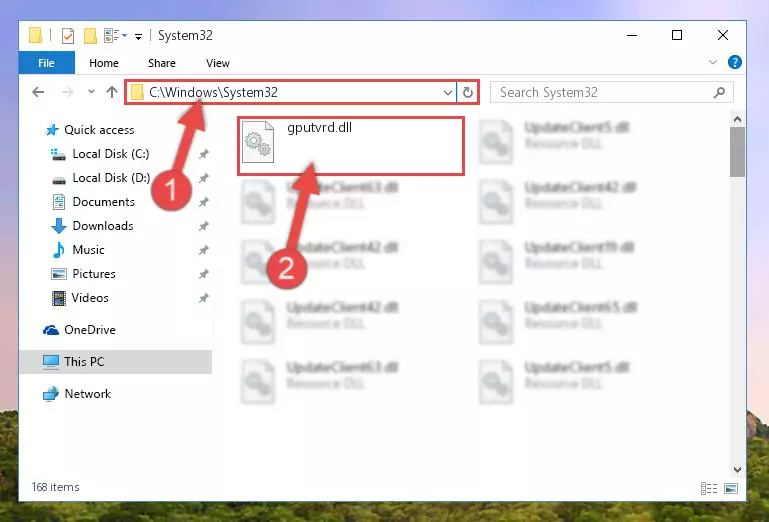The height and width of the screenshot is (522, 769).
Task: Click the pin icon next to Local Disk (D:)
Action: [204, 178]
